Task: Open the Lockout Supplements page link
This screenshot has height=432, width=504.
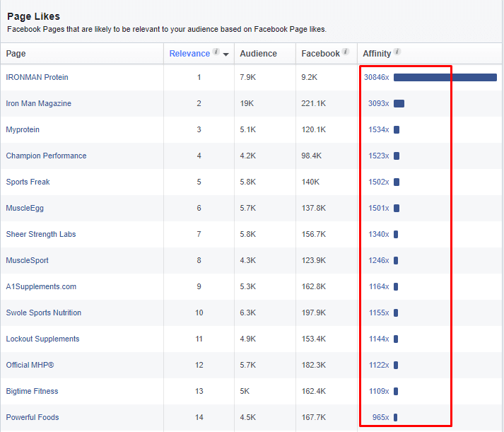Action: (x=42, y=339)
